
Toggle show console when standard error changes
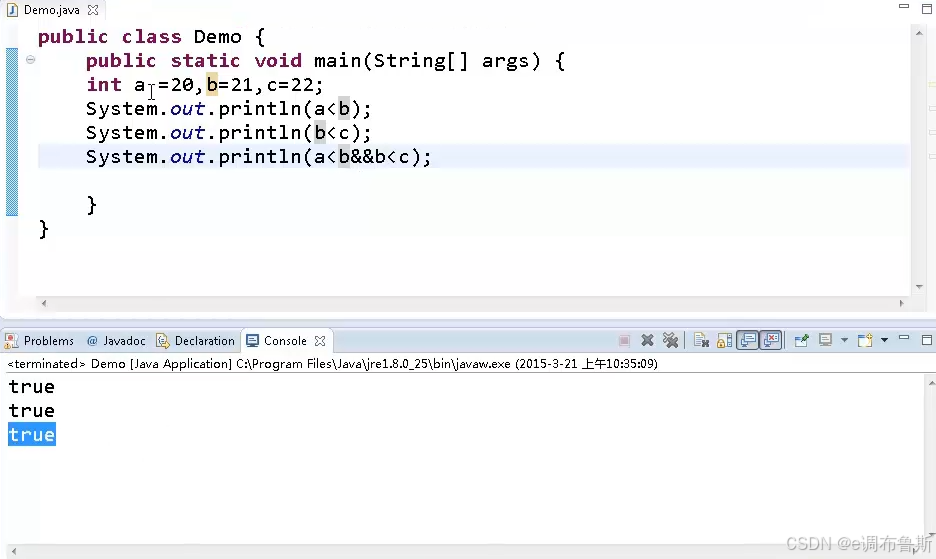coord(771,340)
